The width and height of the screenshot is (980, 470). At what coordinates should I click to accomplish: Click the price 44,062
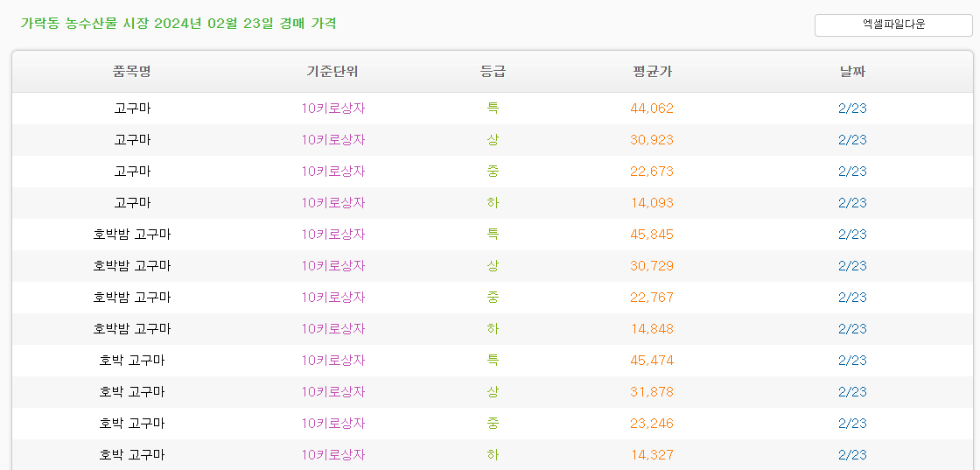[652, 109]
